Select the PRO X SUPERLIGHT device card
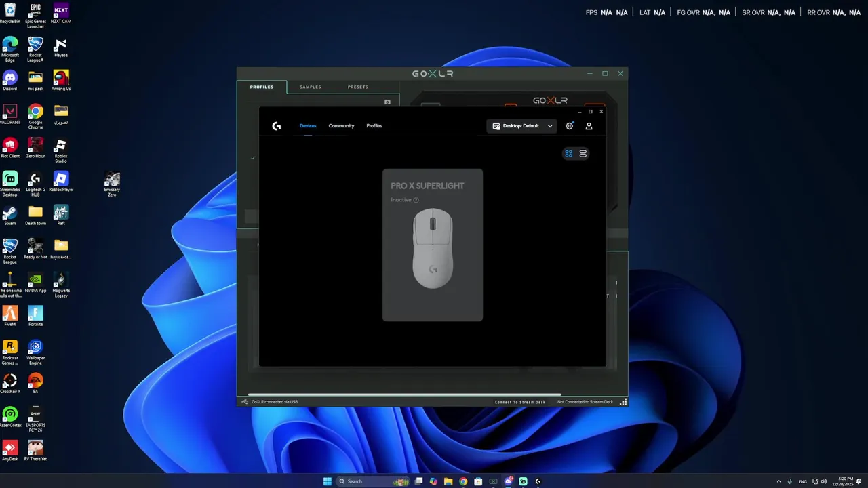 point(433,245)
